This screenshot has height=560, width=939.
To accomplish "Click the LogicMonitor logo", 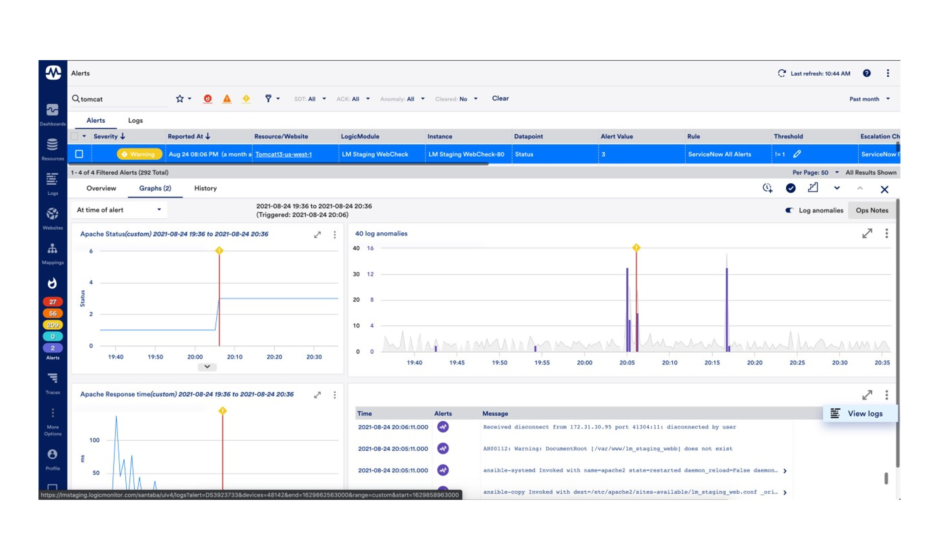I will coord(53,72).
